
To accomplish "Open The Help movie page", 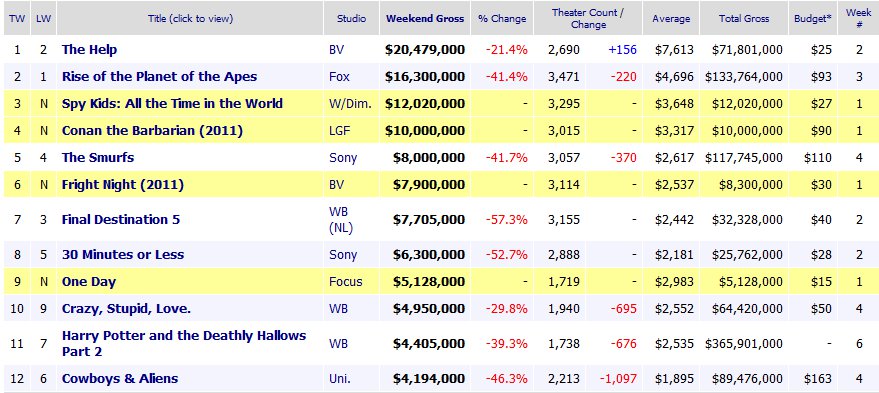I will 89,50.
